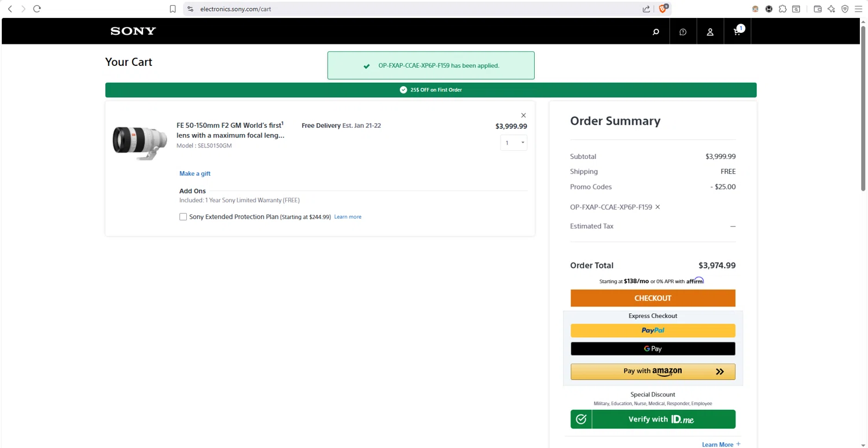Open the account profile icon

click(x=710, y=32)
